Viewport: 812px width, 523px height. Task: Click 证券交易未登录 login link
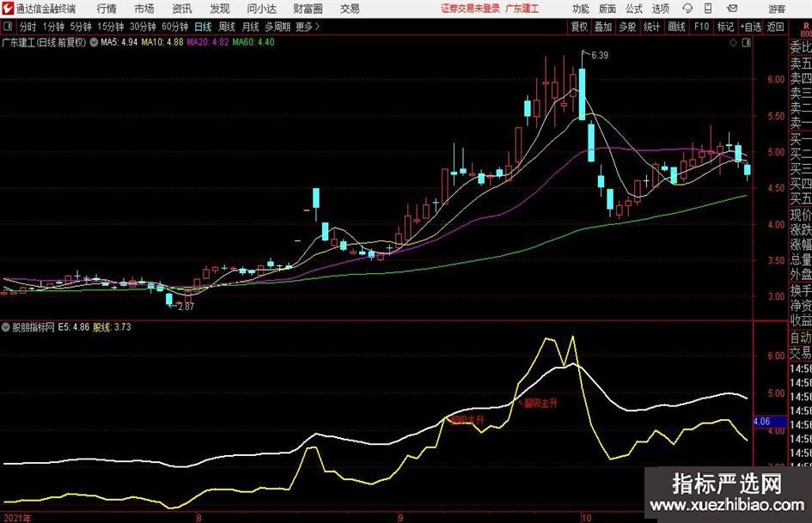470,9
